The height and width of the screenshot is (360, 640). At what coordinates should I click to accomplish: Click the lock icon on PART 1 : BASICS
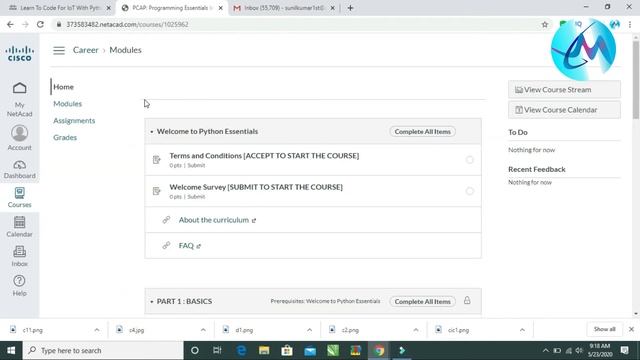(x=467, y=300)
